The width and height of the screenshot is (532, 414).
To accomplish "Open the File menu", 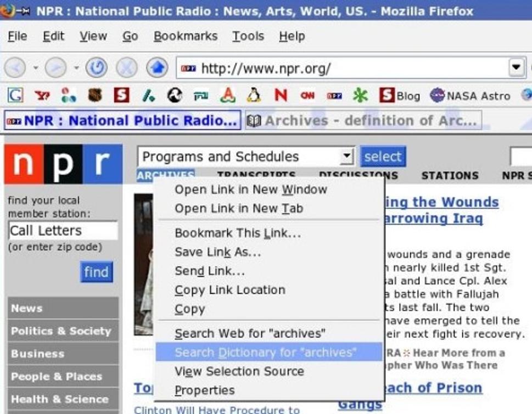I will [18, 36].
